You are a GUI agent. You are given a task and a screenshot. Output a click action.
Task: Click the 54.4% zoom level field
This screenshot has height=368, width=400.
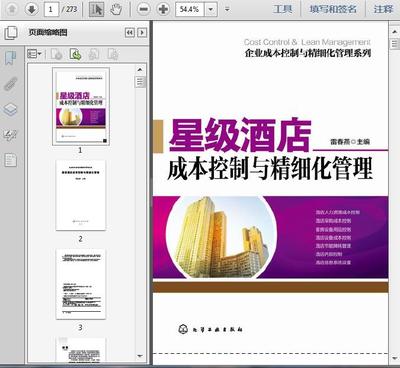pos(190,9)
